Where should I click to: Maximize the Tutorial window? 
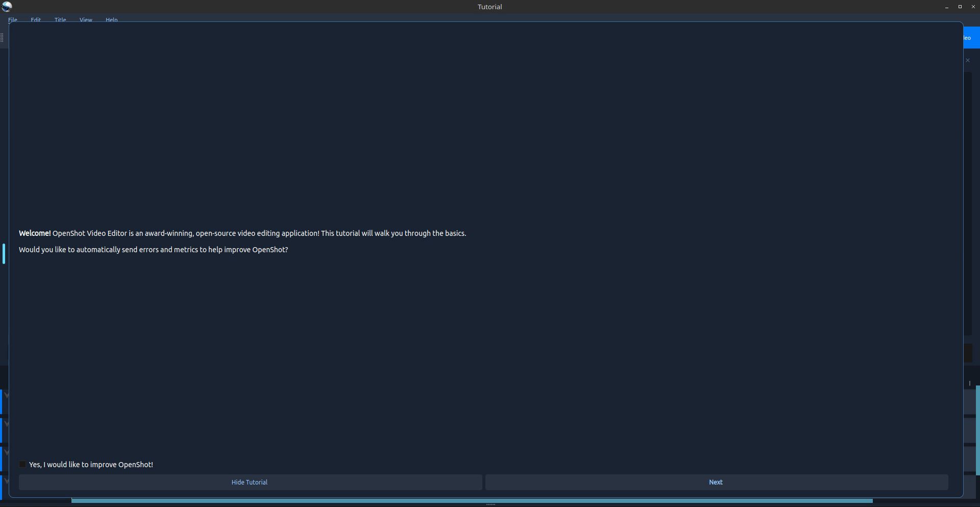(960, 7)
